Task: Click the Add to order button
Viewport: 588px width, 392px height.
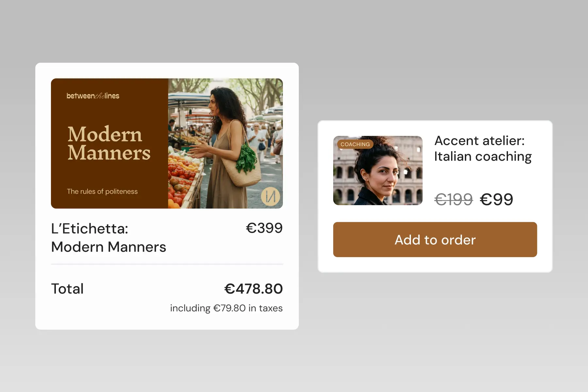Action: point(435,239)
